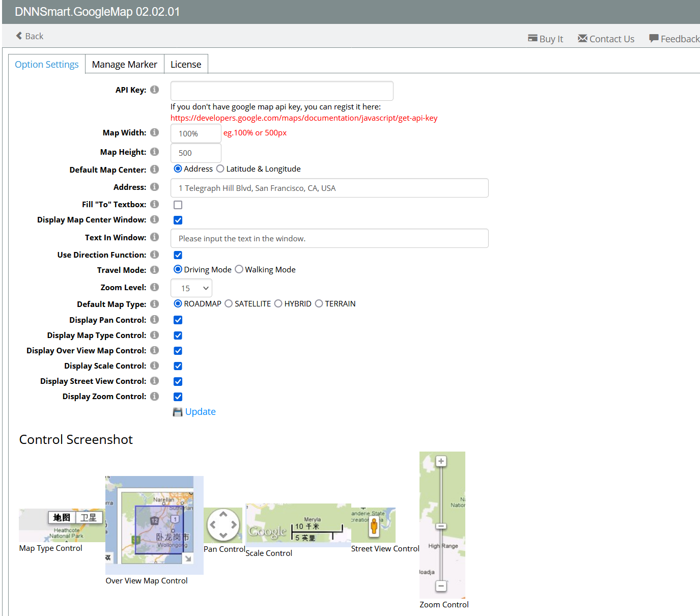This screenshot has width=700, height=616.
Task: Click the Scale Control screenshot image
Action: click(298, 525)
